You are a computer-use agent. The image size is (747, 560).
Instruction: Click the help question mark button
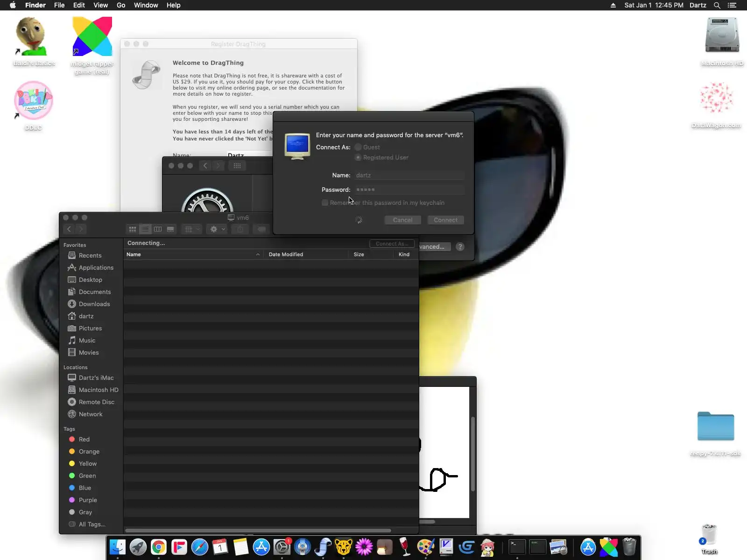coord(460,247)
